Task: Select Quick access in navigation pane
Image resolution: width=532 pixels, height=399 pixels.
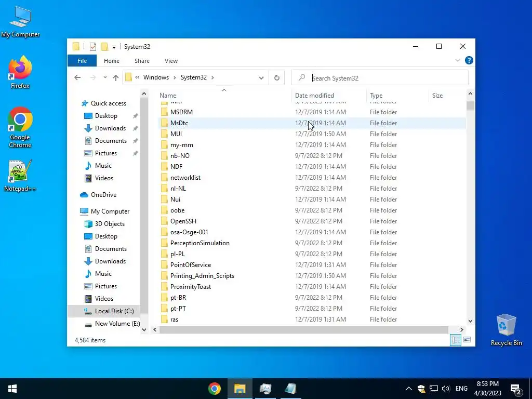Action: coord(103,103)
